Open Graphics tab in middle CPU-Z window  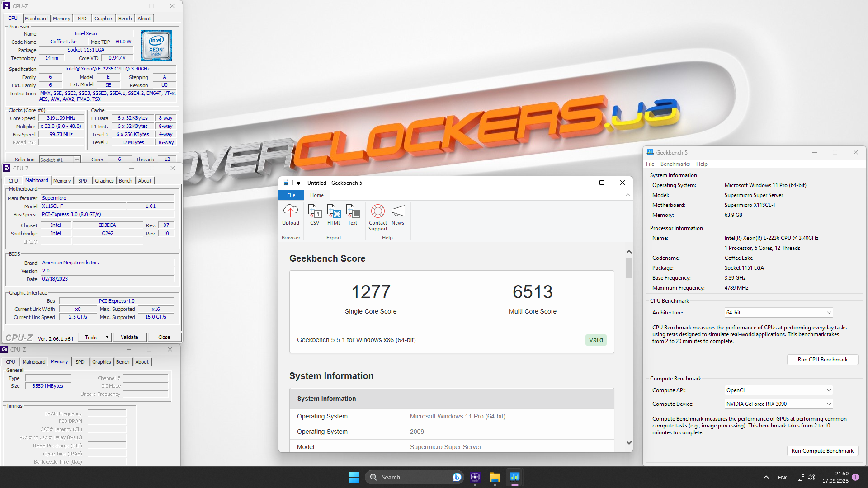pos(104,181)
